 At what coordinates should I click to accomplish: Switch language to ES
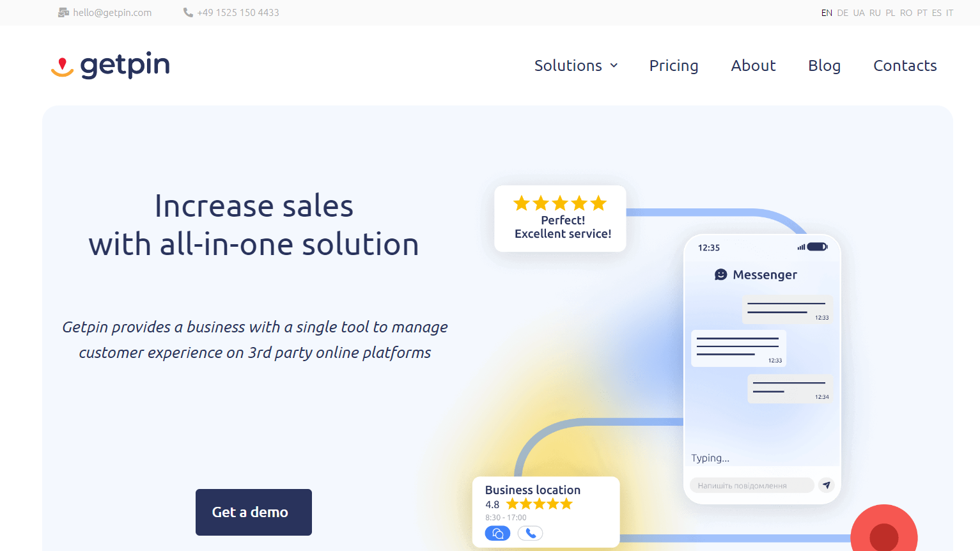click(937, 13)
